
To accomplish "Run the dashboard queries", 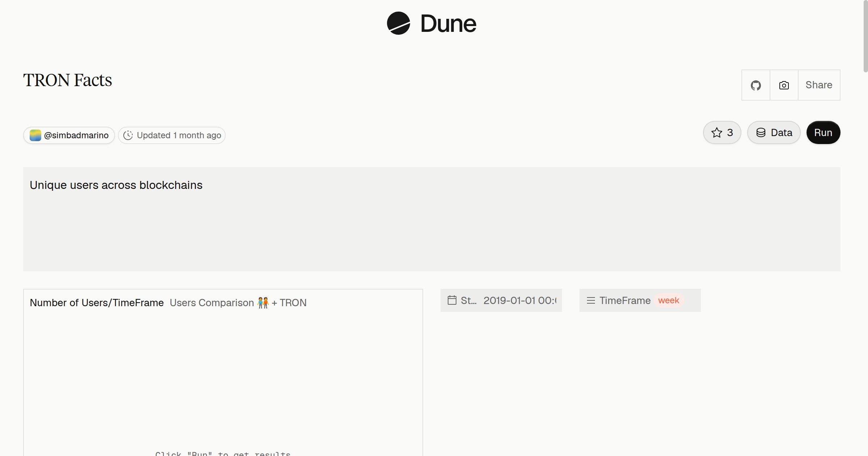I will coord(823,132).
